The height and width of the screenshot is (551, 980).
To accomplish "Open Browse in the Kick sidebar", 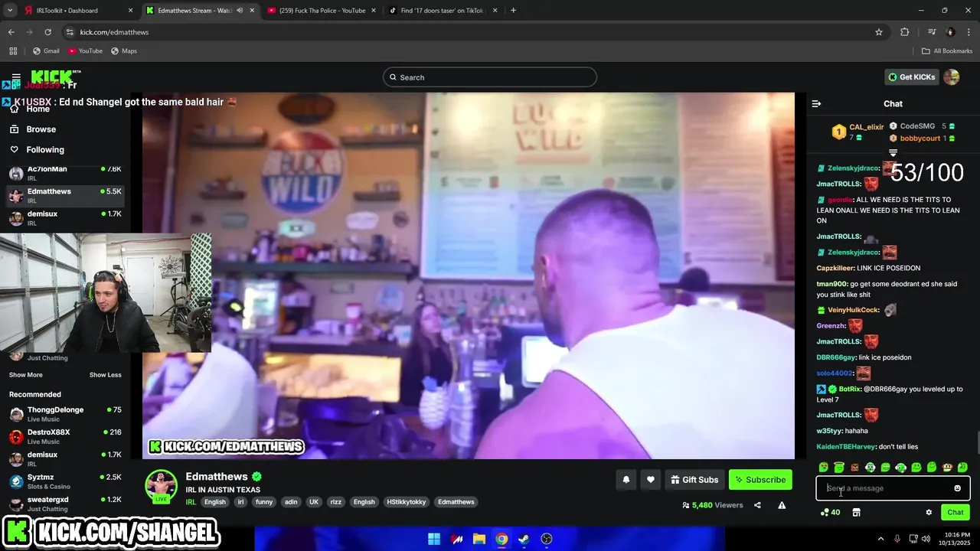I will coord(33,129).
